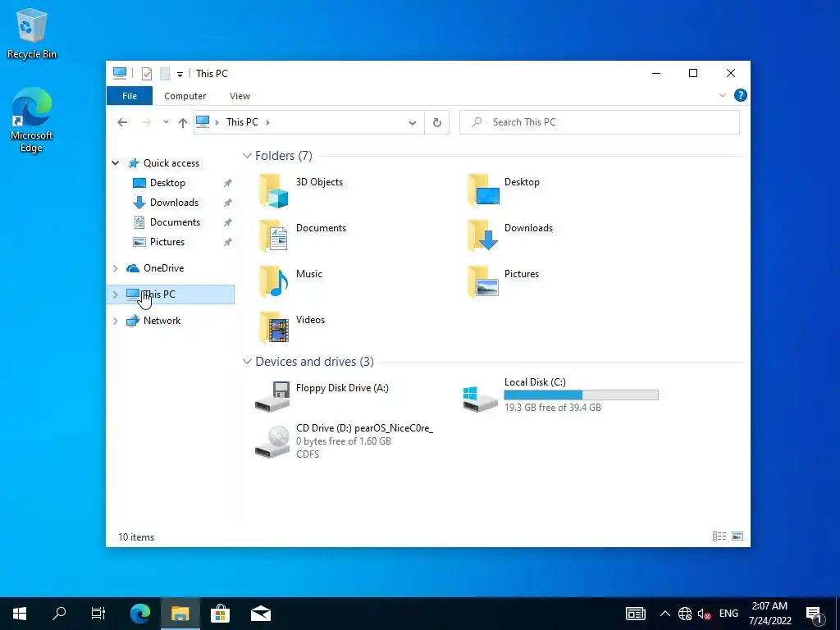Select the Videos folder
Viewport: 840px width, 630px height.
[x=292, y=327]
